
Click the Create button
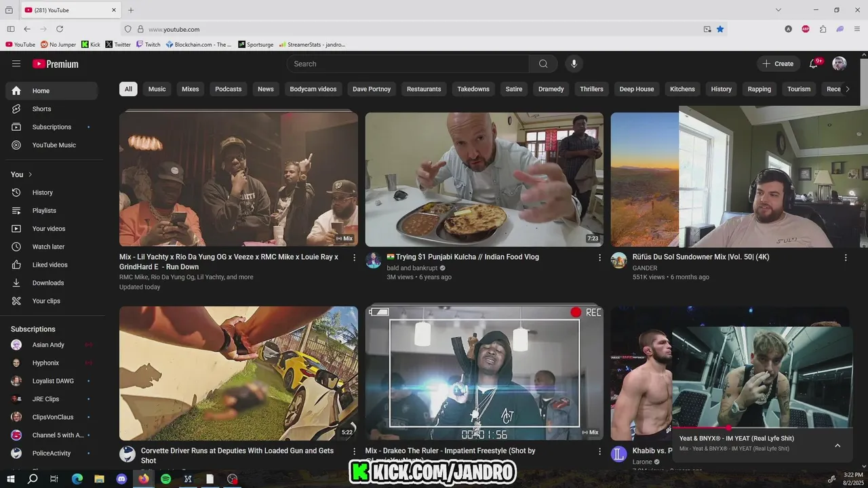coord(778,64)
